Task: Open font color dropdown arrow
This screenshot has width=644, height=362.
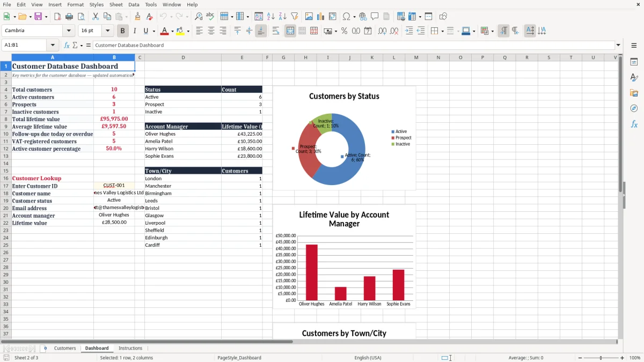Action: coord(172,31)
